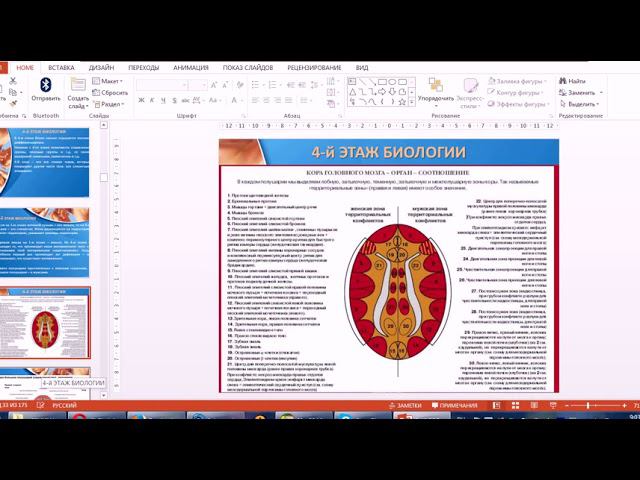The width and height of the screenshot is (640, 480).
Task: Click ПРИМЕЧАНИЯ comments in status bar
Action: 454,405
